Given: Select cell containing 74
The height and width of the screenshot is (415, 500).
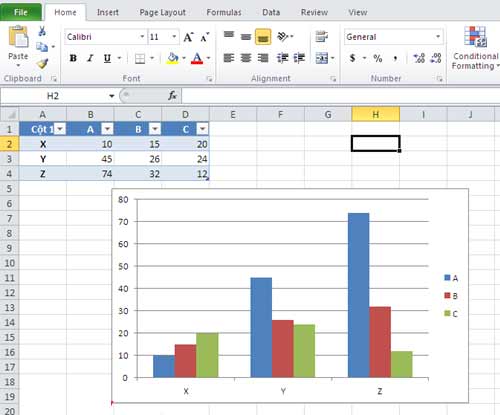Looking at the screenshot, I should pyautogui.click(x=90, y=174).
